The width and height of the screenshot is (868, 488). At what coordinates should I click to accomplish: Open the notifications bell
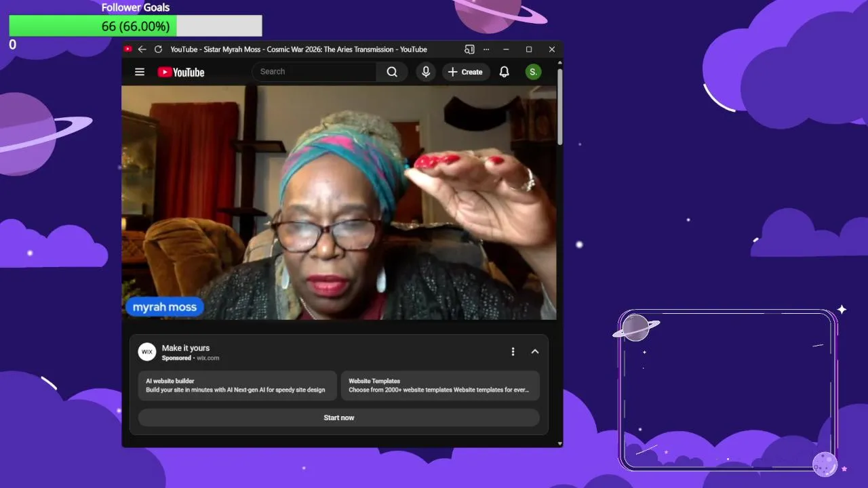click(x=505, y=72)
